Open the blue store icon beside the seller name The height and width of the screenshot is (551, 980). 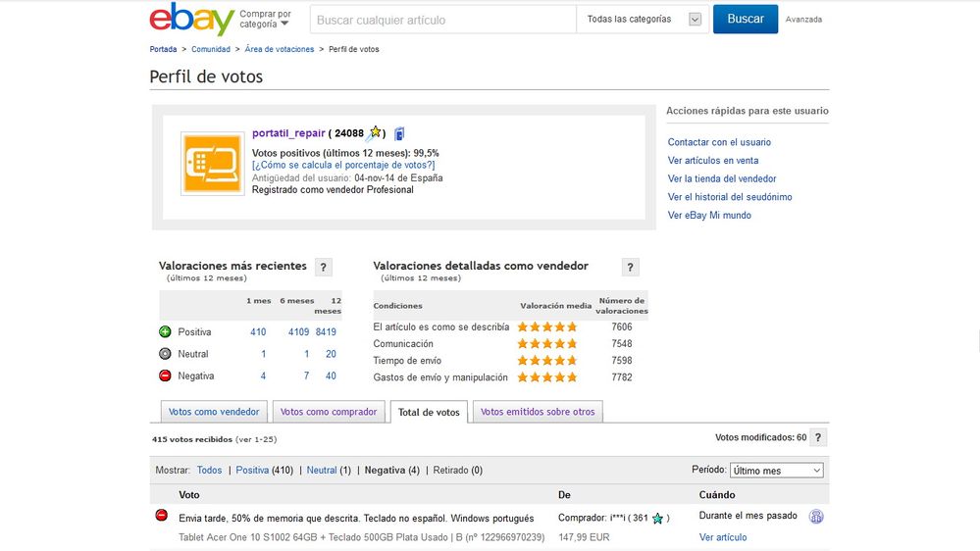tap(399, 133)
